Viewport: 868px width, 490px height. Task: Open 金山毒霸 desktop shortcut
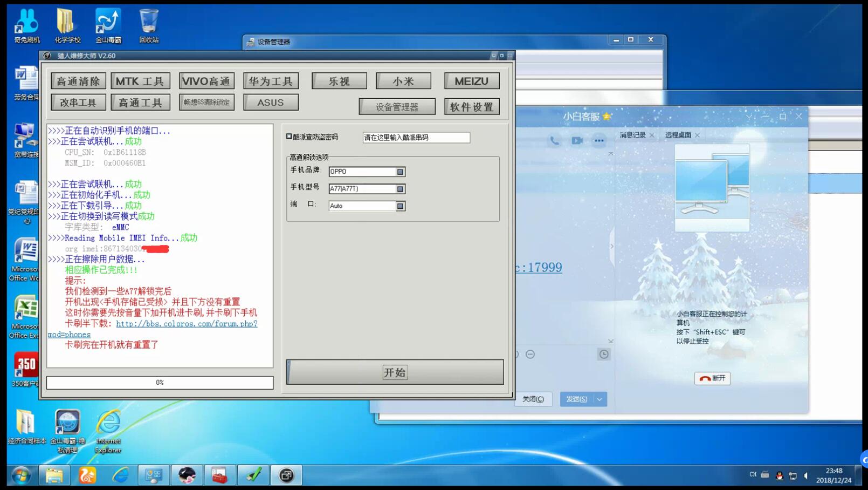[x=108, y=26]
